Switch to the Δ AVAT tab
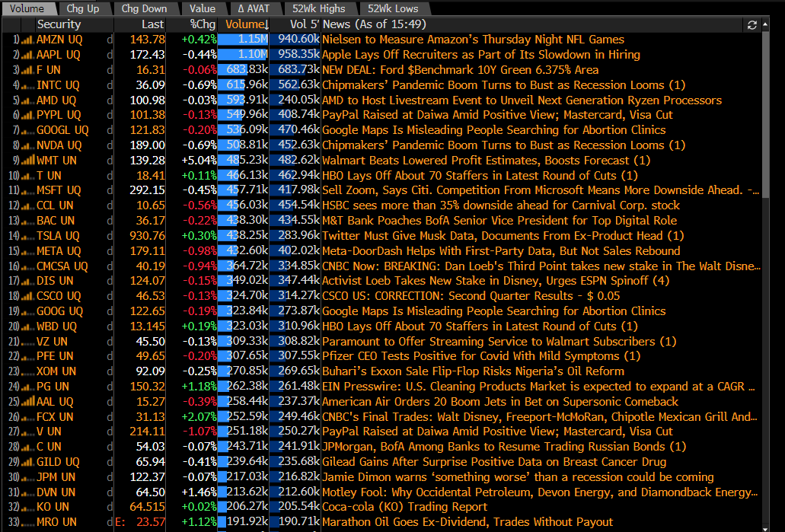This screenshot has height=532, width=785. [x=254, y=8]
